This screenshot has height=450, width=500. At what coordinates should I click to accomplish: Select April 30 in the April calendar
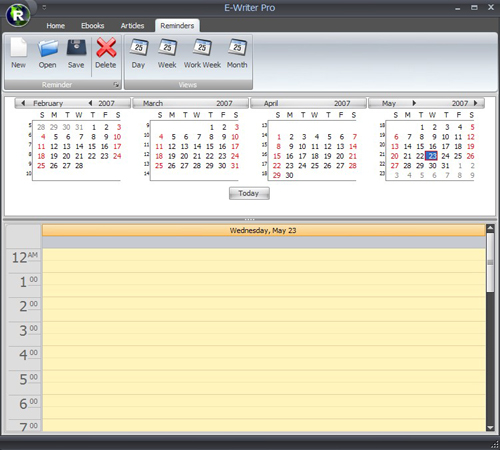coord(289,175)
